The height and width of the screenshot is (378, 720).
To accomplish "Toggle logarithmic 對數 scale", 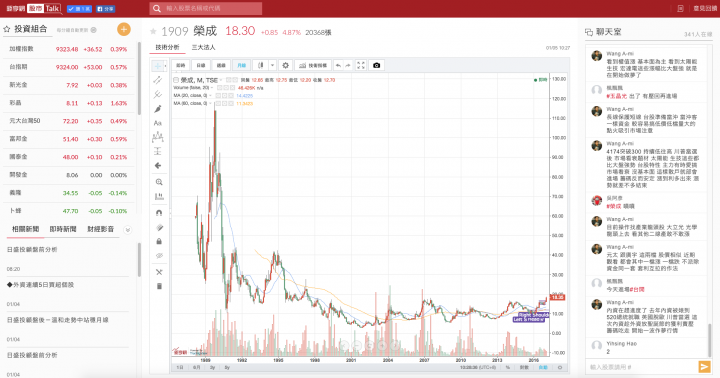I will point(524,367).
